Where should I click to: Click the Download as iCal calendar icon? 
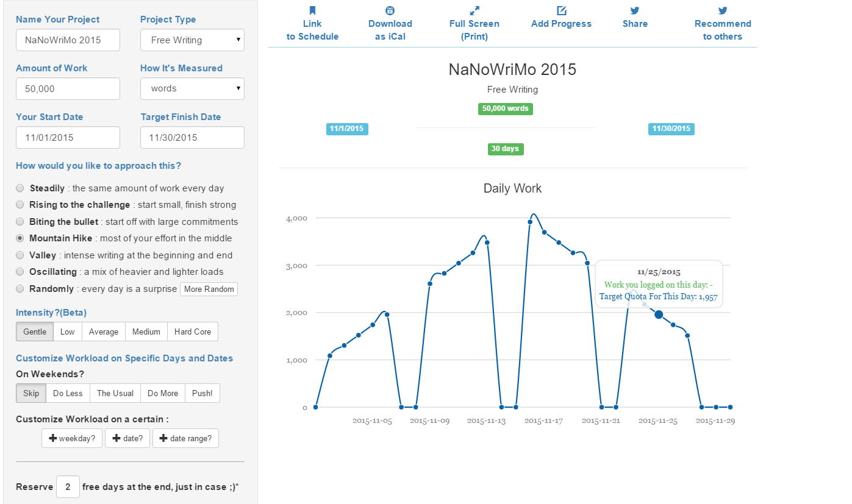[390, 10]
